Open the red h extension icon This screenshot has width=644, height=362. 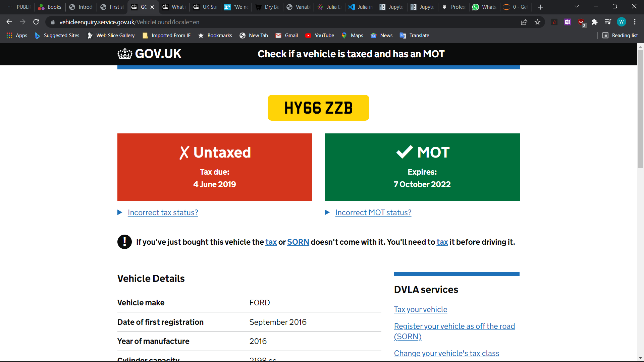point(554,22)
